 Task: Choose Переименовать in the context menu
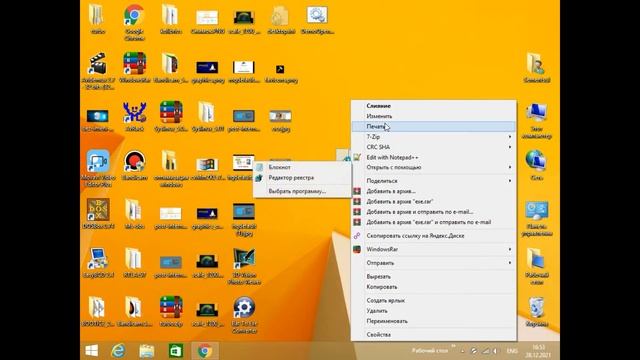click(x=433, y=321)
